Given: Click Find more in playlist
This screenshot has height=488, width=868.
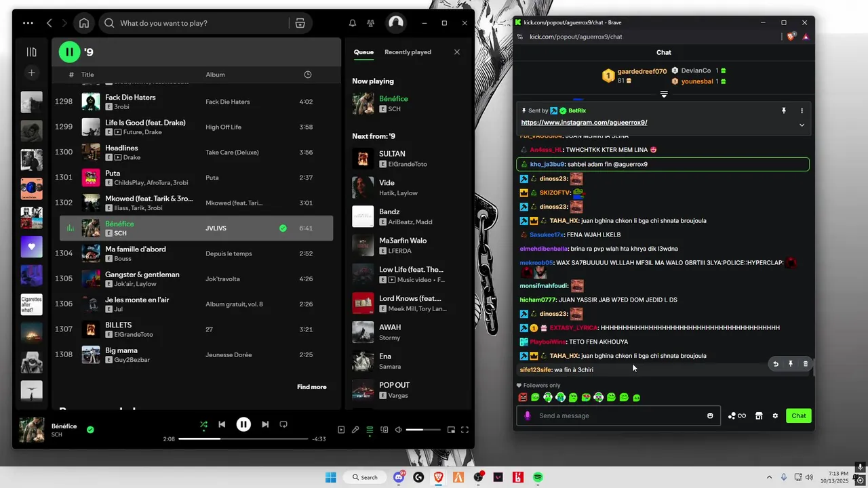Looking at the screenshot, I should click(311, 387).
